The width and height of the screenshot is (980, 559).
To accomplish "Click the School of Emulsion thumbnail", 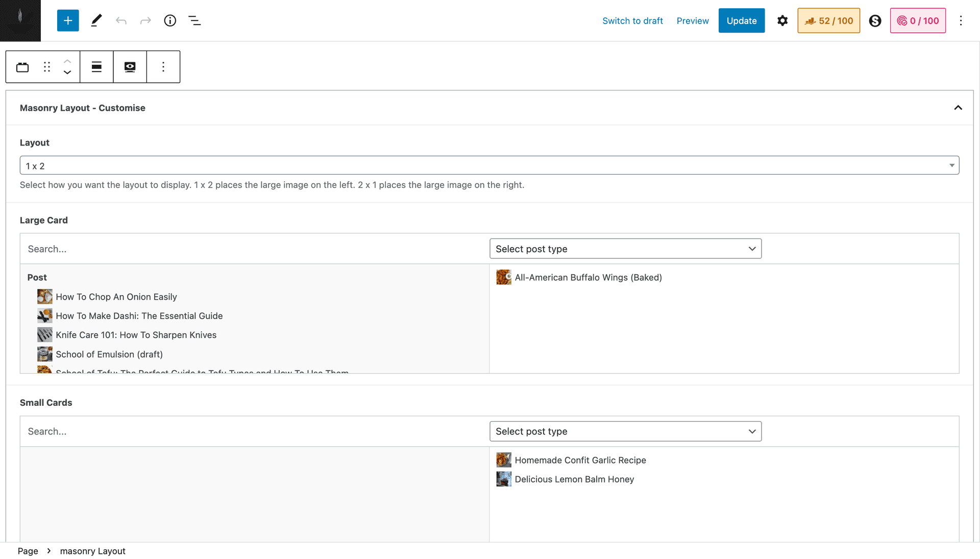I will [45, 354].
